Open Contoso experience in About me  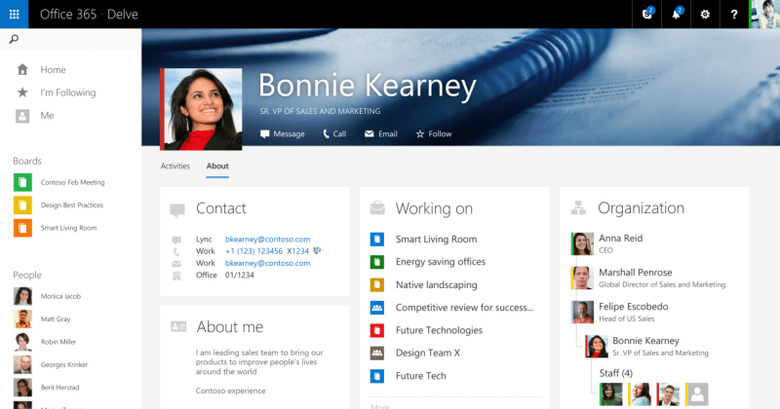tap(230, 391)
